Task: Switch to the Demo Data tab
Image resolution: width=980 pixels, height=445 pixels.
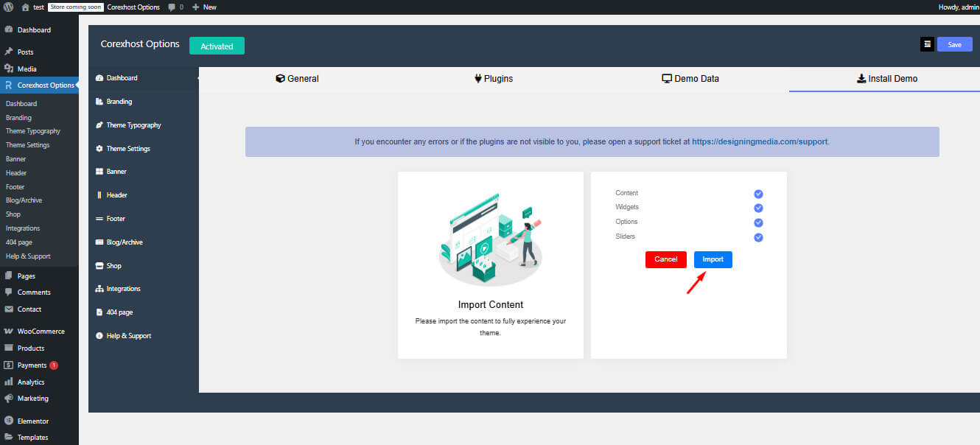Action: (x=690, y=78)
